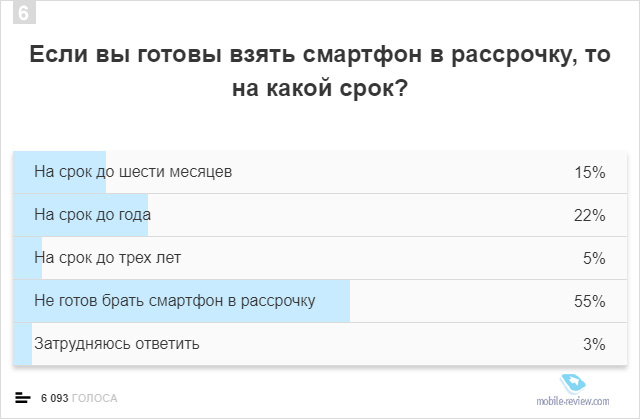Open the mobile-review.com link text
Screen dimensions: 640x419
pyautogui.click(x=573, y=401)
